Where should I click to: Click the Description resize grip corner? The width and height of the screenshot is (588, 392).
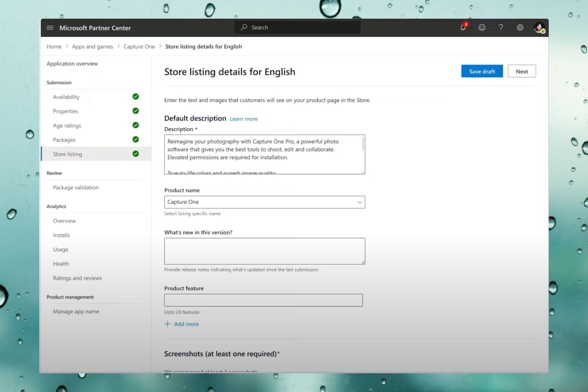[363, 172]
